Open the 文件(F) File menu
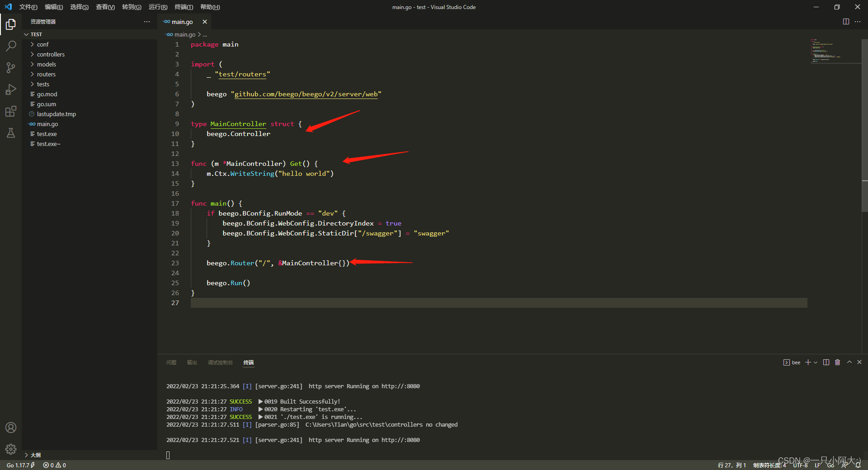This screenshot has width=868, height=470. click(x=28, y=7)
